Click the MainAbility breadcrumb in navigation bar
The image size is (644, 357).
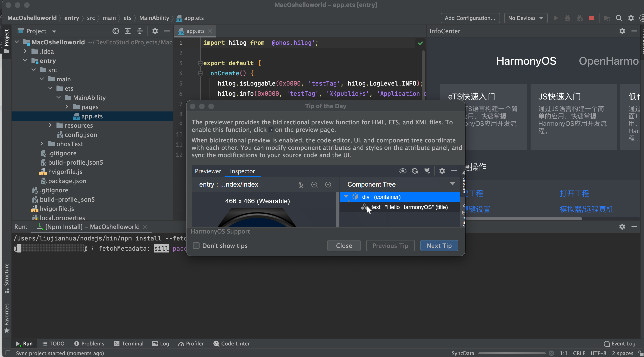point(154,18)
